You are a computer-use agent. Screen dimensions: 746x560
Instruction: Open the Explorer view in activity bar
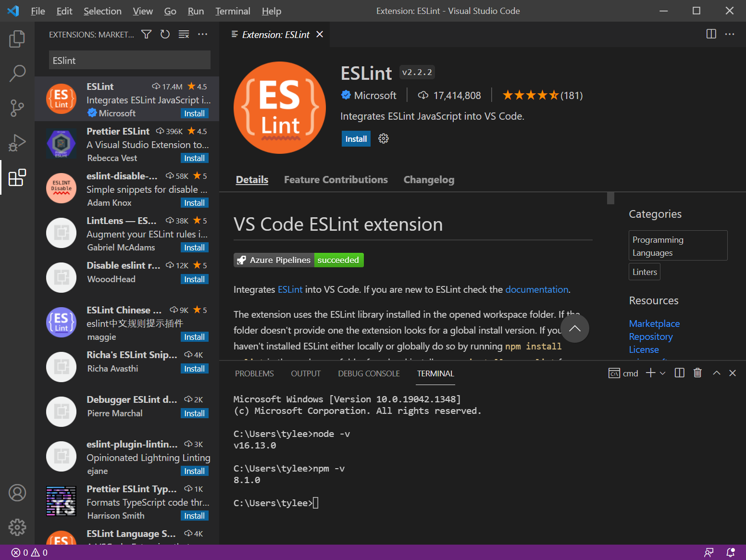point(17,39)
